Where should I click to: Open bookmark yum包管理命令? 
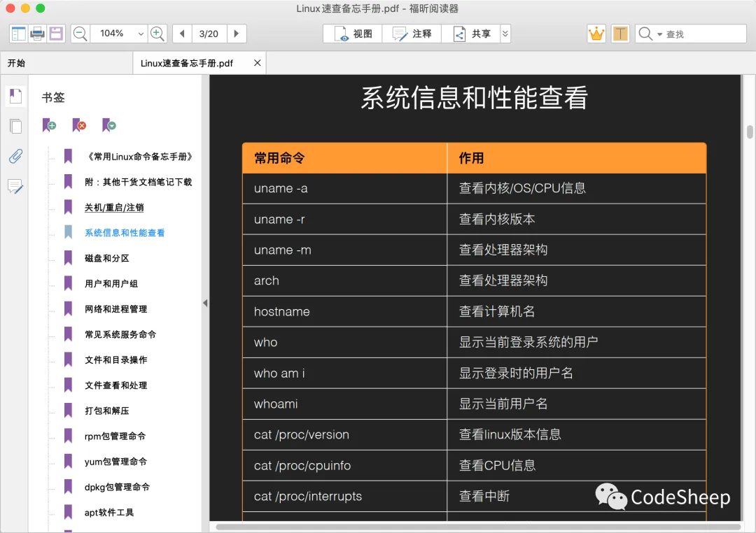coord(115,462)
